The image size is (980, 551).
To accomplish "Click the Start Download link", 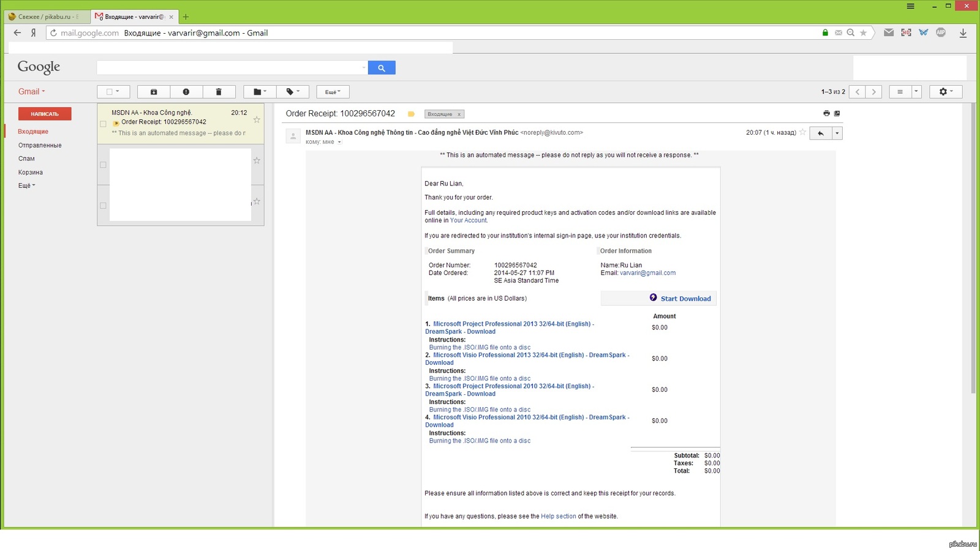I will click(x=685, y=299).
